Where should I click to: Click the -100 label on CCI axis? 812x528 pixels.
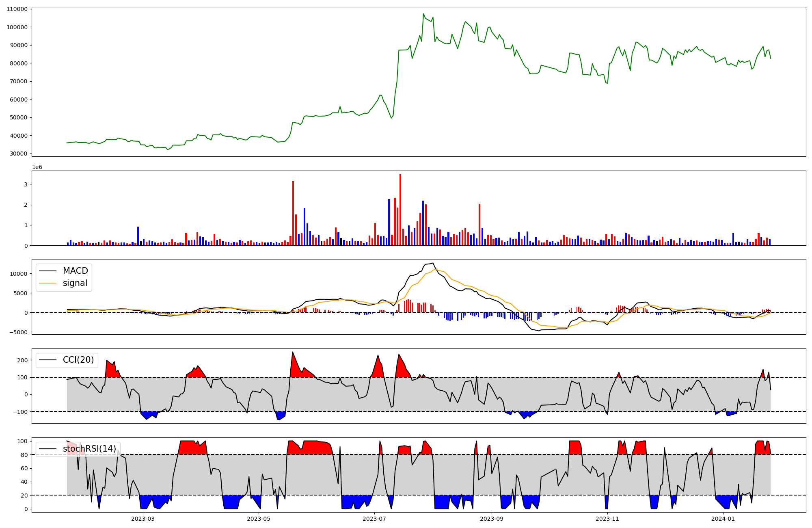(20, 411)
